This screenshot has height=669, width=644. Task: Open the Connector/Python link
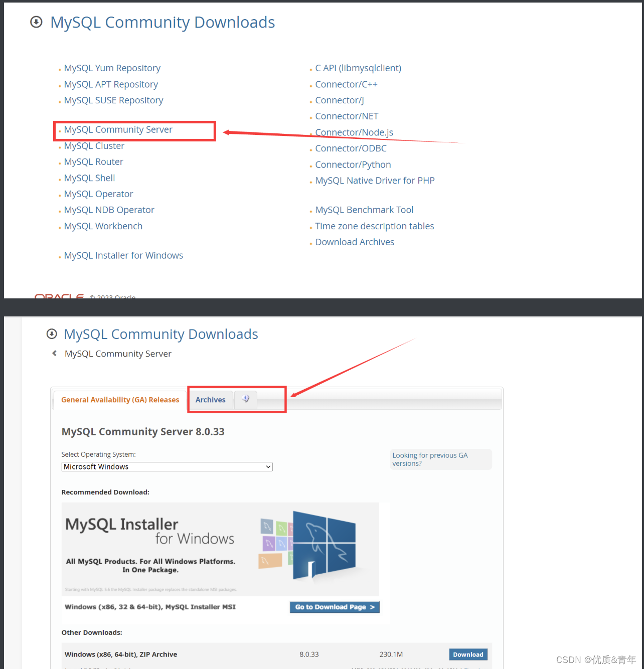pyautogui.click(x=353, y=164)
